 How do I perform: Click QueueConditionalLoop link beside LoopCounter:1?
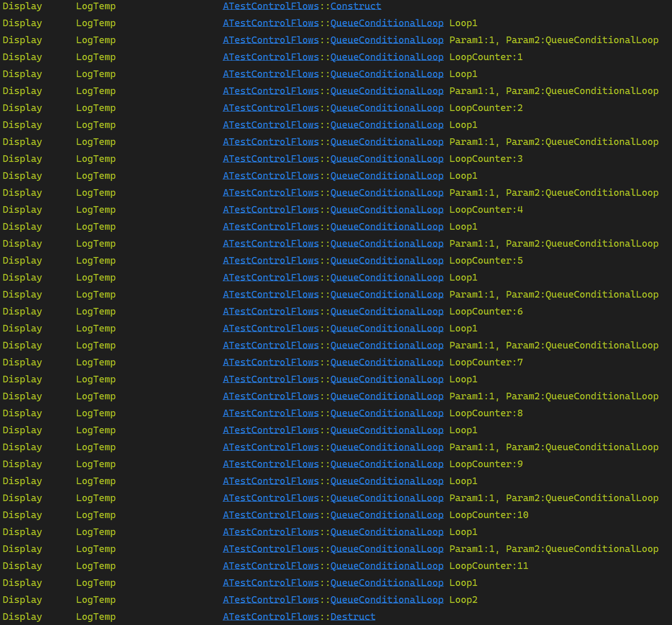[387, 57]
